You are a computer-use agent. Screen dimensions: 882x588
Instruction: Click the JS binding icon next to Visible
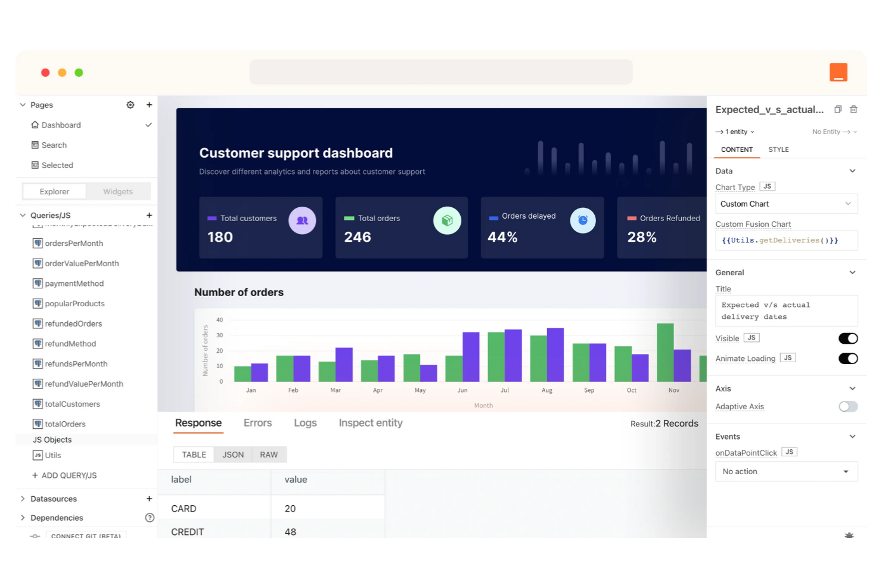(751, 338)
